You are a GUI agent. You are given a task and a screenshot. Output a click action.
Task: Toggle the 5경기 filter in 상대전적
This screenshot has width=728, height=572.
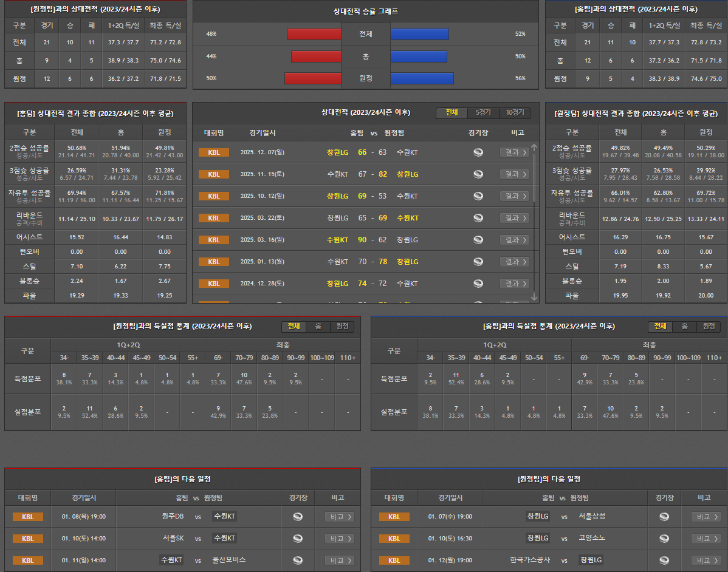point(483,113)
